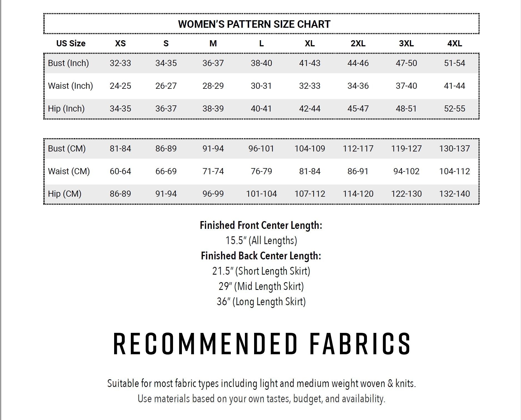Screen dimensions: 521x420
Task: Select the 36" Long Length Skirt line
Action: point(261,302)
